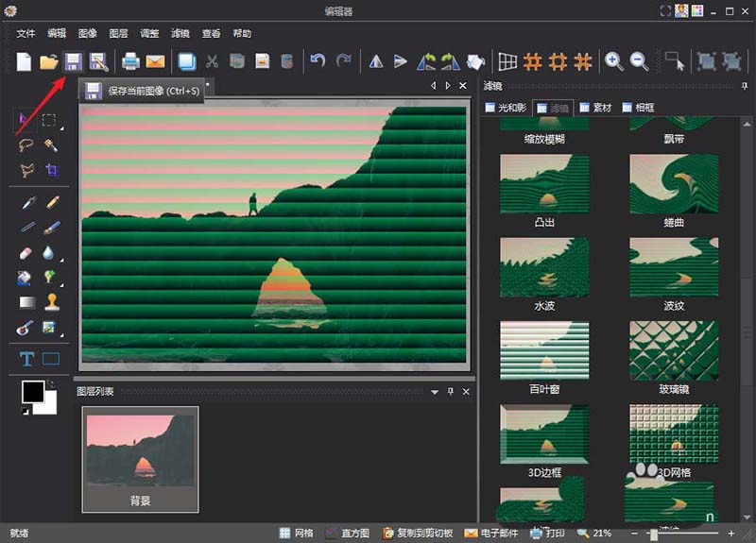Open 直方图 from the status bar

(348, 533)
